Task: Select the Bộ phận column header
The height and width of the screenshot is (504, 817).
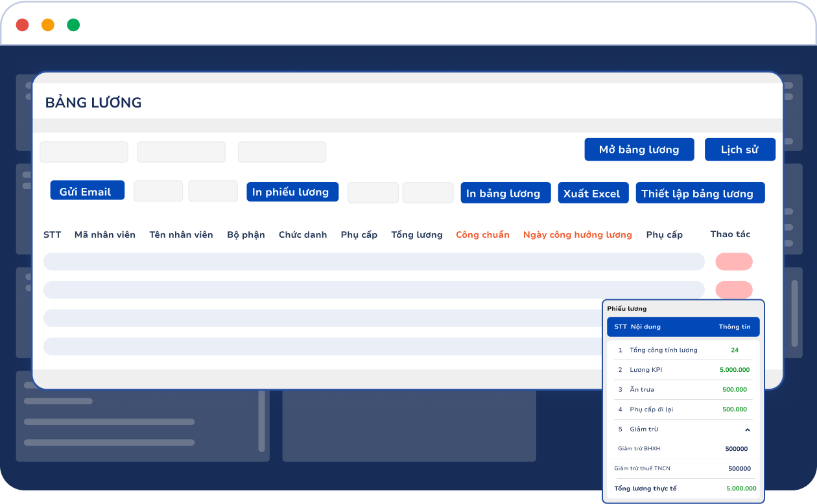Action: tap(246, 235)
